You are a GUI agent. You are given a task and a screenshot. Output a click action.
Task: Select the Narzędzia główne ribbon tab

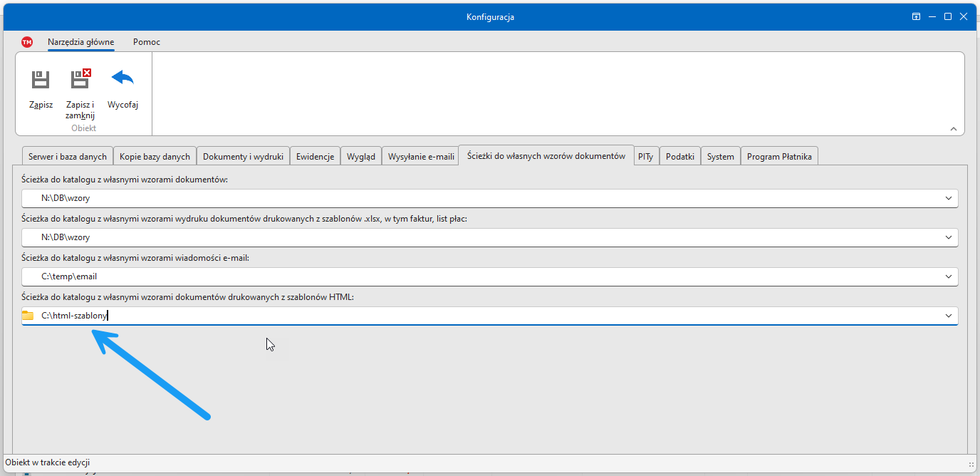pyautogui.click(x=80, y=42)
